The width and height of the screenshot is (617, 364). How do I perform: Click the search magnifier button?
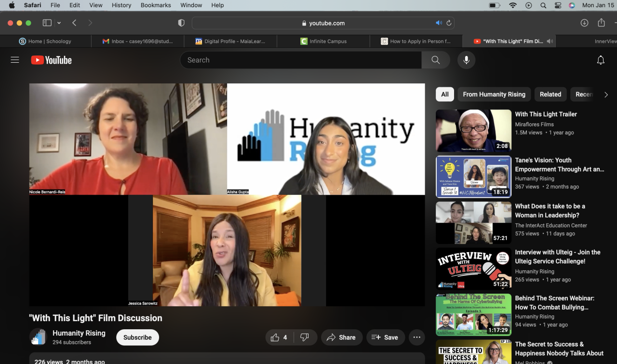(x=436, y=60)
